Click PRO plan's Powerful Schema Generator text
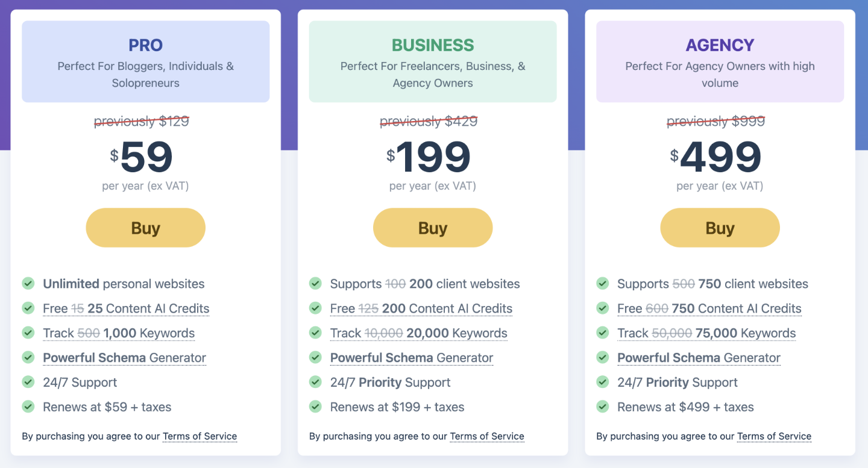 pos(124,358)
